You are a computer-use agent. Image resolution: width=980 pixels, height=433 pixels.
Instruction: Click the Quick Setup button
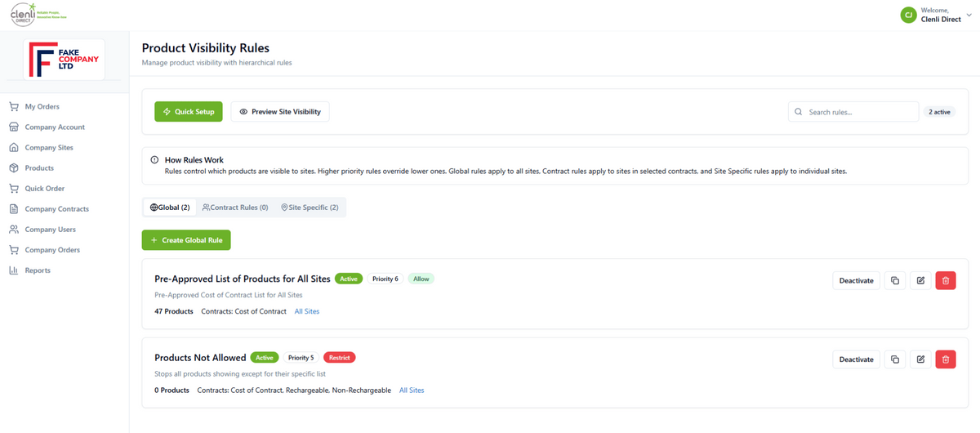click(189, 112)
